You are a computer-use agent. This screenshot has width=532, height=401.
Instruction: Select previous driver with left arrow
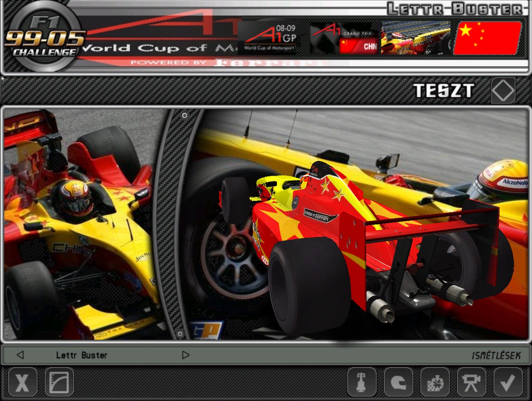(20, 355)
